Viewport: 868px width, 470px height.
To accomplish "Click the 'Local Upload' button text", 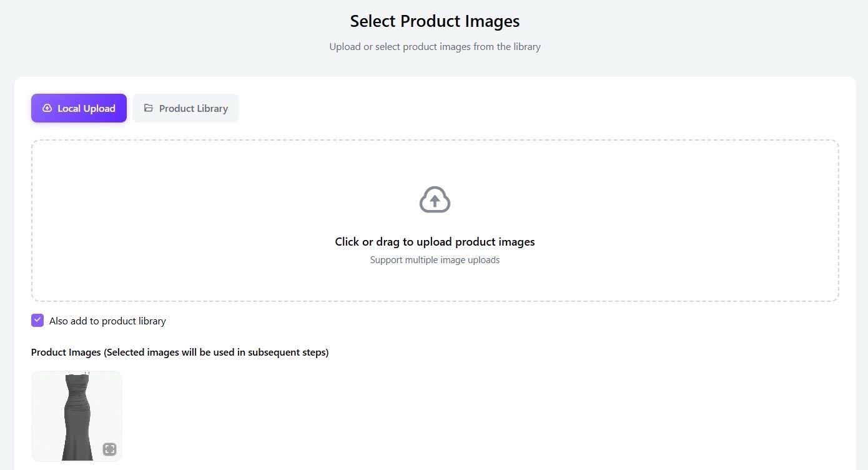I will tap(86, 109).
